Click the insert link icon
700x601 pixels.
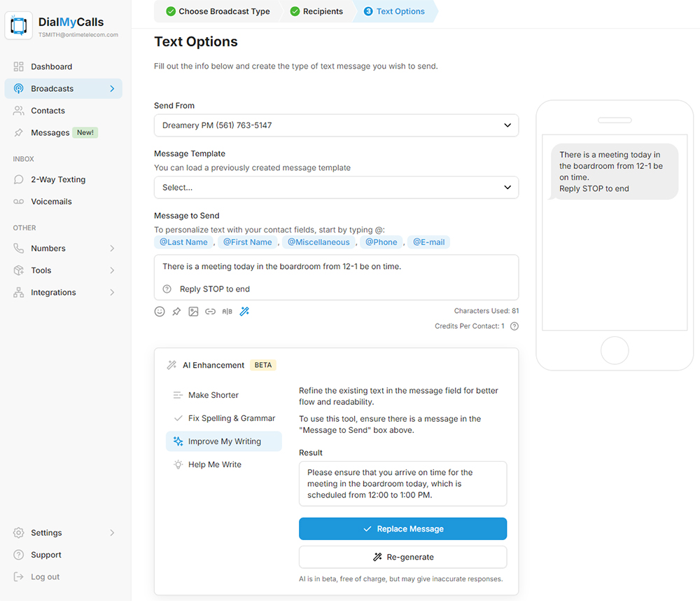pos(210,312)
